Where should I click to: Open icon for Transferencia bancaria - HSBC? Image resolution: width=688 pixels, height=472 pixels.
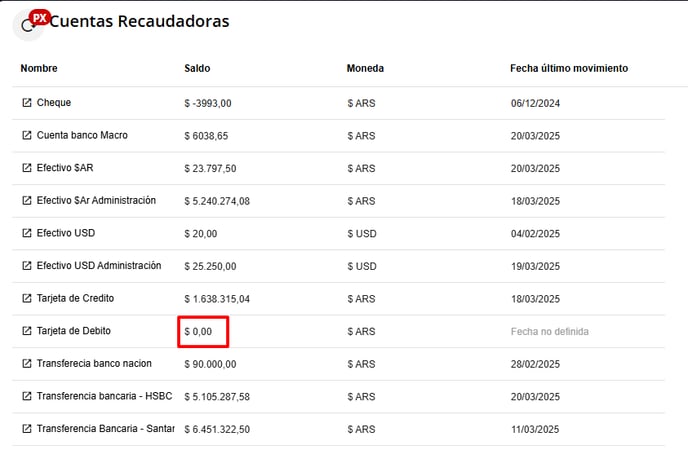(x=27, y=397)
